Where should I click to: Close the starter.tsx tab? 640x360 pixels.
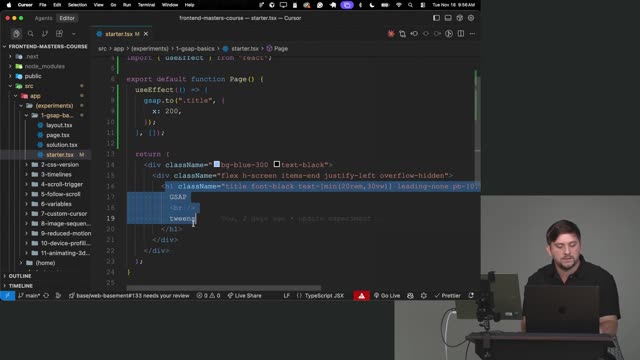point(146,34)
